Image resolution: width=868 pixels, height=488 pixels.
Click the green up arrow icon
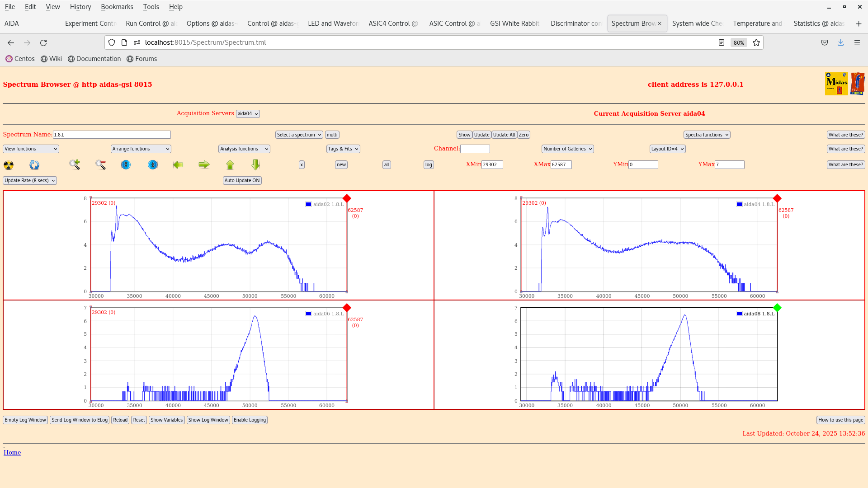pos(230,164)
